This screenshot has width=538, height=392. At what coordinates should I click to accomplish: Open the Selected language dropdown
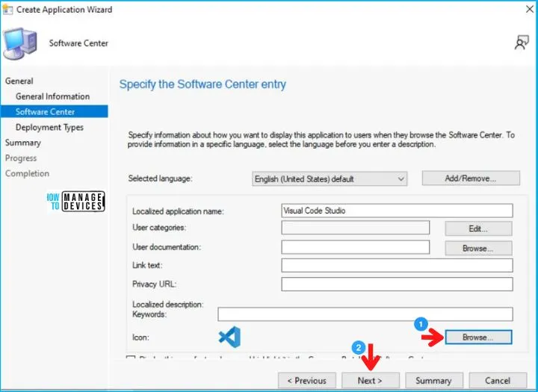[330, 179]
